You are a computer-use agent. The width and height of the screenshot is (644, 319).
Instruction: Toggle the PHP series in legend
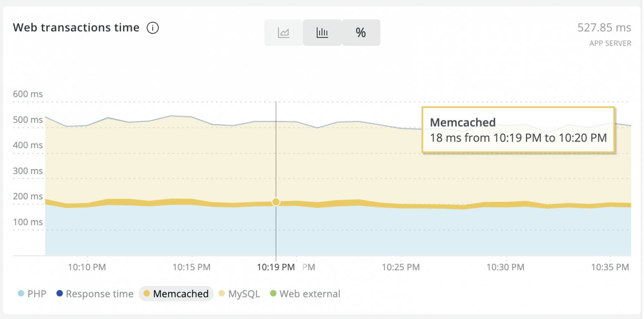coord(36,294)
